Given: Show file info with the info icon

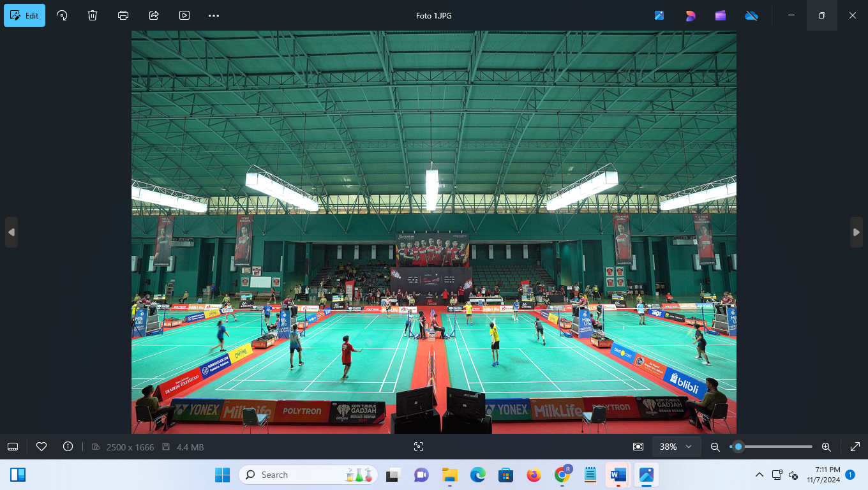Looking at the screenshot, I should [x=68, y=447].
